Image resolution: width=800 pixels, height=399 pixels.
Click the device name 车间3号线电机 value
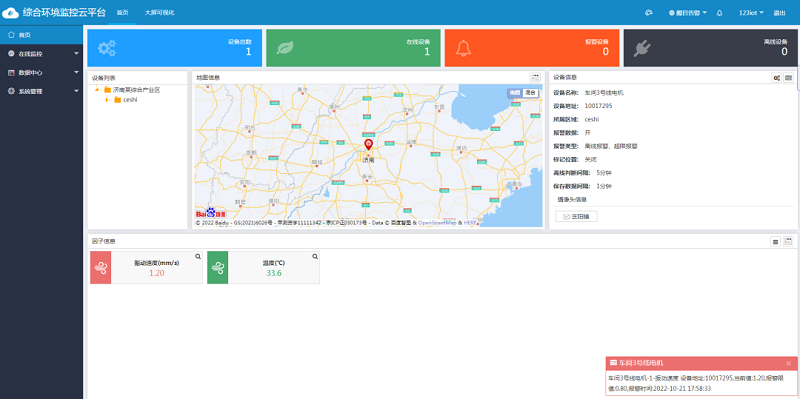click(x=604, y=93)
